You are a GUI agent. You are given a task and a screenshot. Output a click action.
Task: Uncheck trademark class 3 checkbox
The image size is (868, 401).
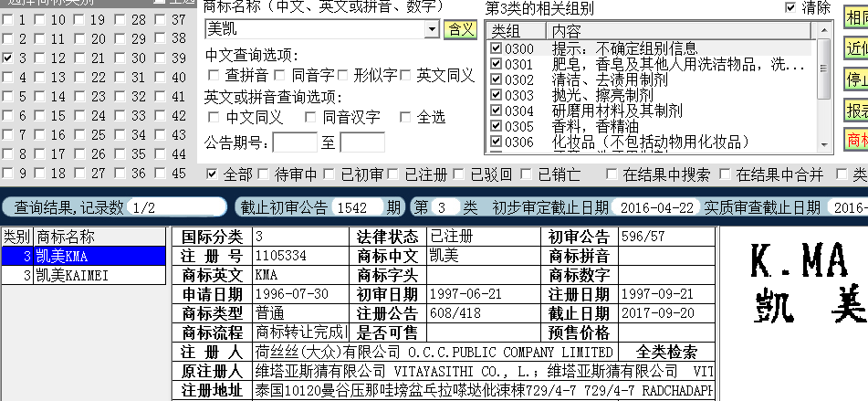(8, 58)
